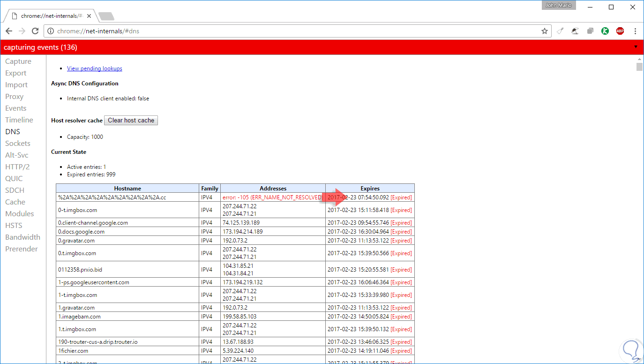This screenshot has width=644, height=364.
Task: Switch to the Bandwidth section
Action: coord(23,237)
